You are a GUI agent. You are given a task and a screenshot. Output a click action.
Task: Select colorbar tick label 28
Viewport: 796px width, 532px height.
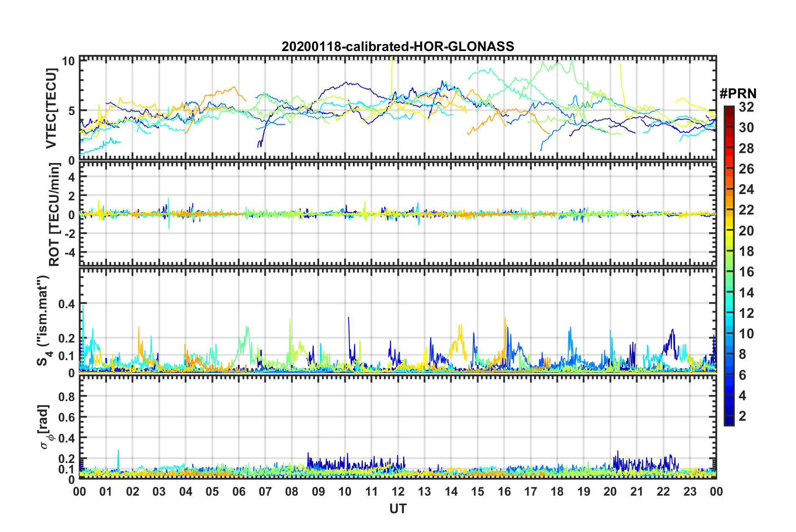(746, 148)
